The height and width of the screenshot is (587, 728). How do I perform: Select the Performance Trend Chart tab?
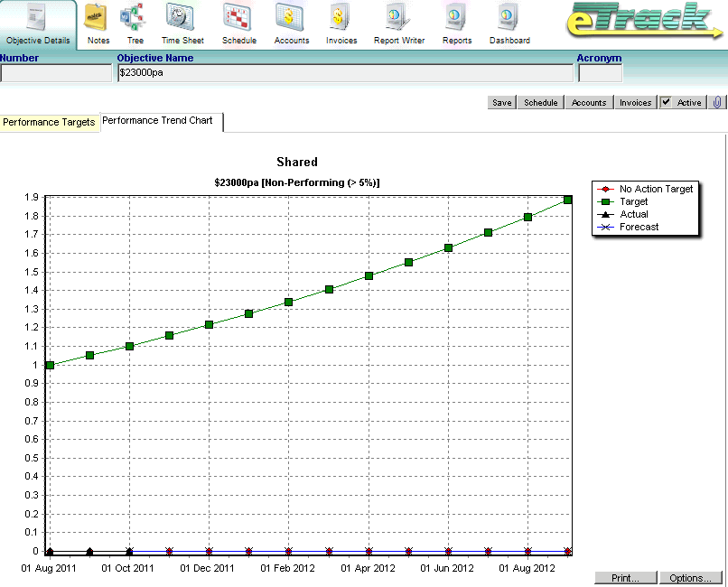160,120
